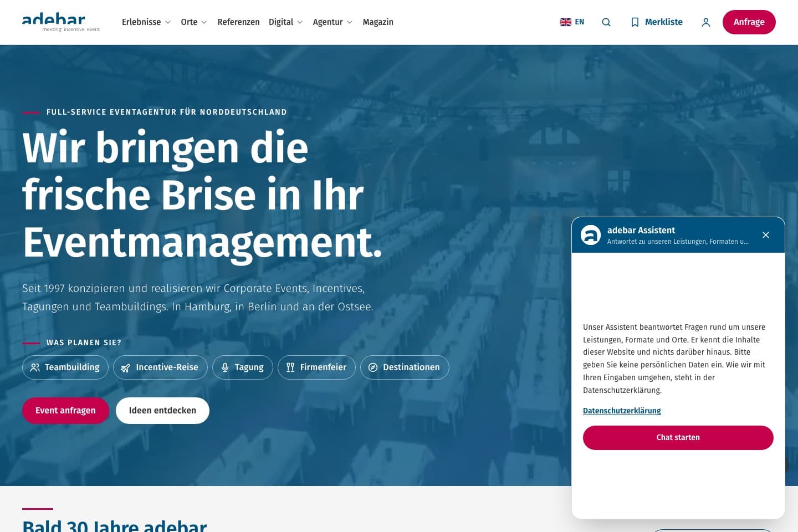Open the Datenschutzerklärung link in chat
This screenshot has height=532, width=798.
pos(622,411)
